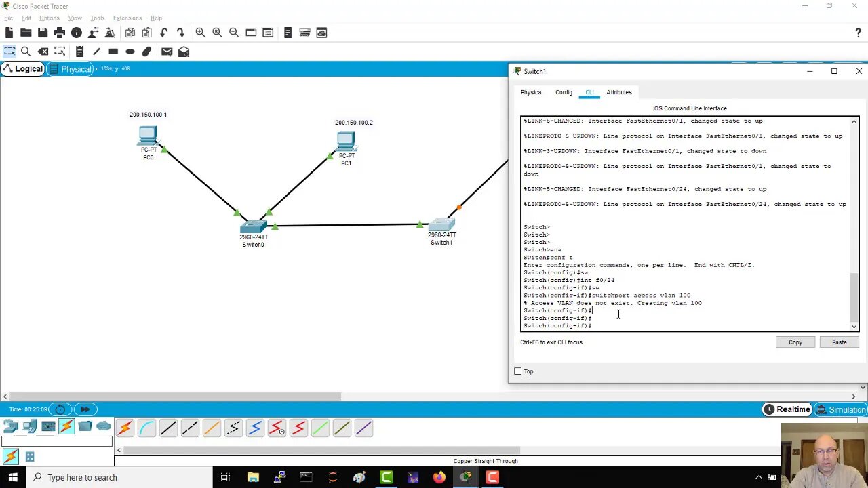Click the Windows search box
The width and height of the screenshot is (868, 488).
click(120, 477)
